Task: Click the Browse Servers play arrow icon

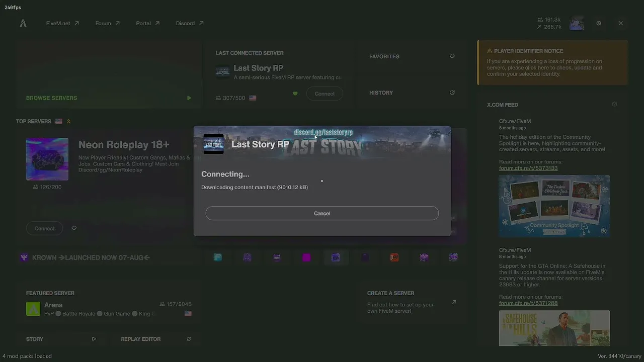Action: tap(189, 98)
